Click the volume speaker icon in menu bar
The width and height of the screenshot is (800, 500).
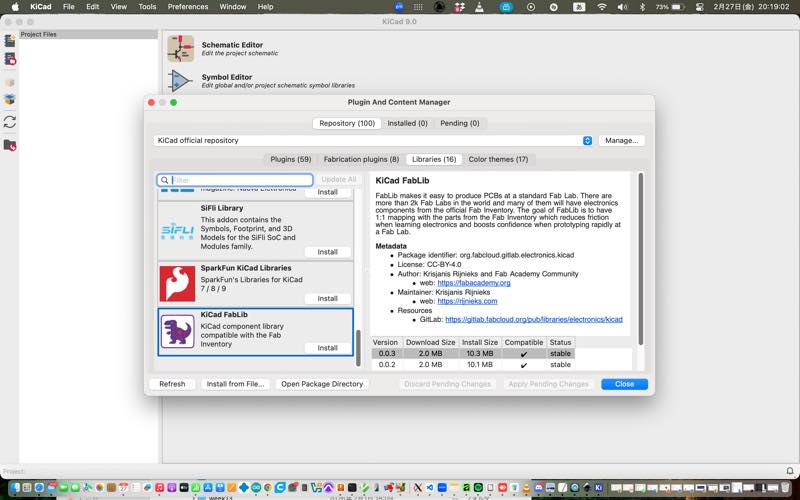pyautogui.click(x=622, y=7)
